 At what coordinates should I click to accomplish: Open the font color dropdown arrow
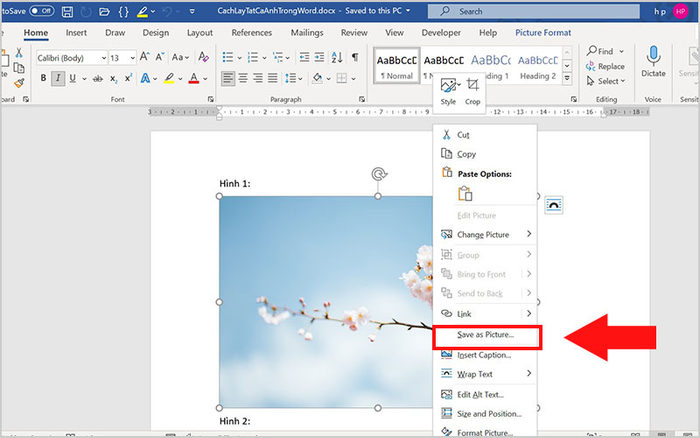click(205, 79)
